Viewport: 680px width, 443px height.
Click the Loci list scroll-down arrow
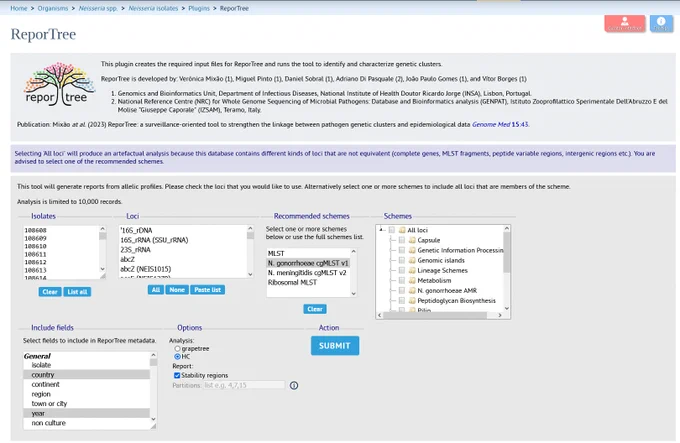tap(250, 274)
